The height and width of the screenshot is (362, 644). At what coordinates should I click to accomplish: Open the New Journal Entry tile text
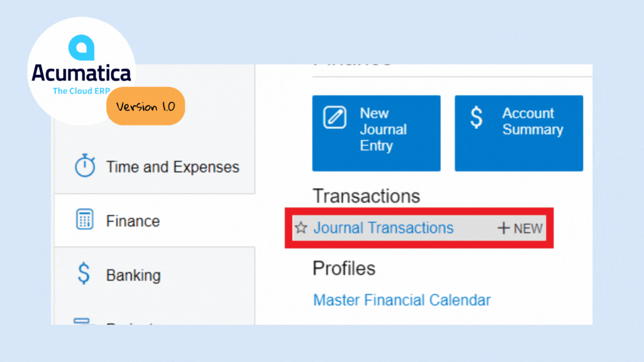click(x=383, y=130)
